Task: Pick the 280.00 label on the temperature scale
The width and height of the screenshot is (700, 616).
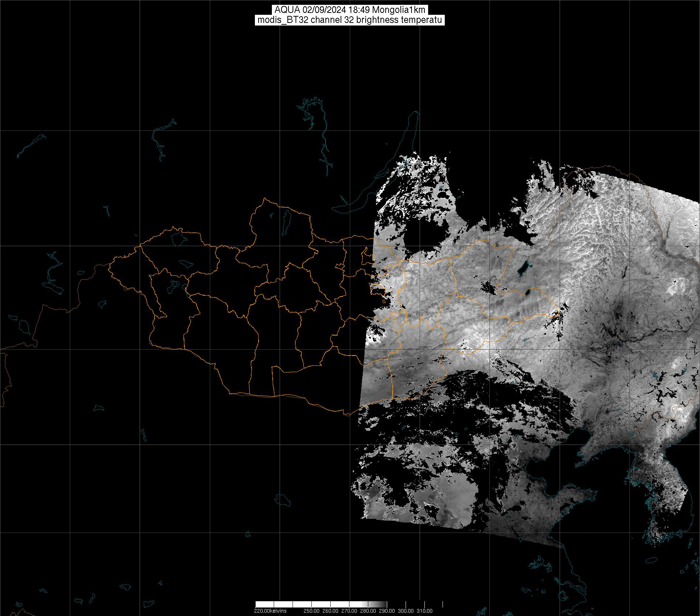Action: pyautogui.click(x=368, y=610)
